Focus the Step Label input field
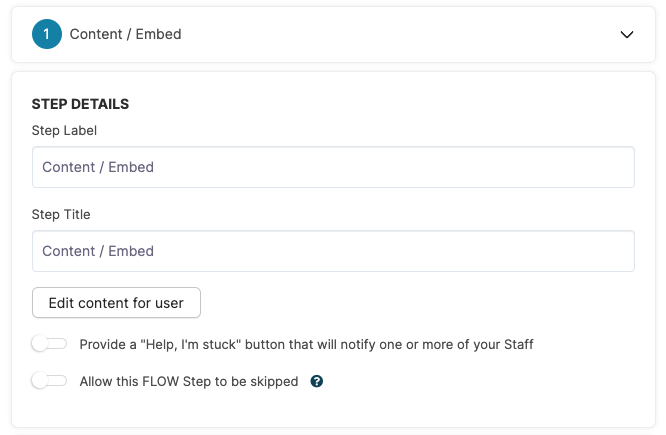 333,167
